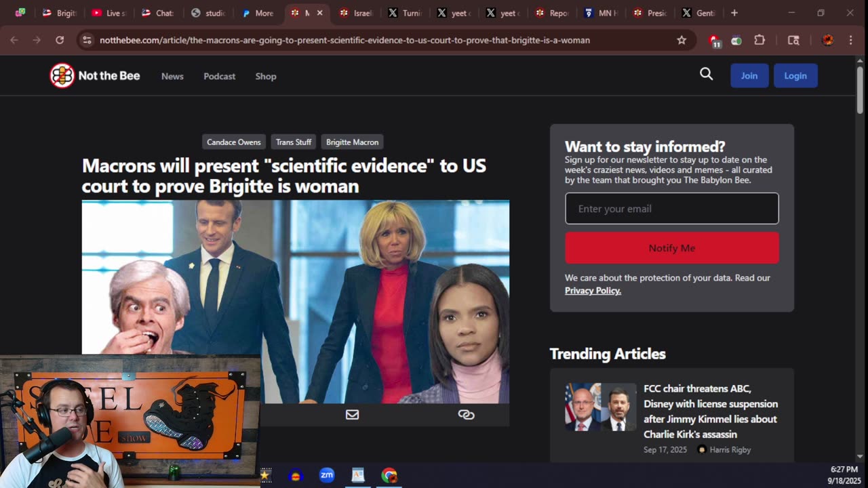868x488 pixels.
Task: Reload the page
Action: click(x=60, y=40)
